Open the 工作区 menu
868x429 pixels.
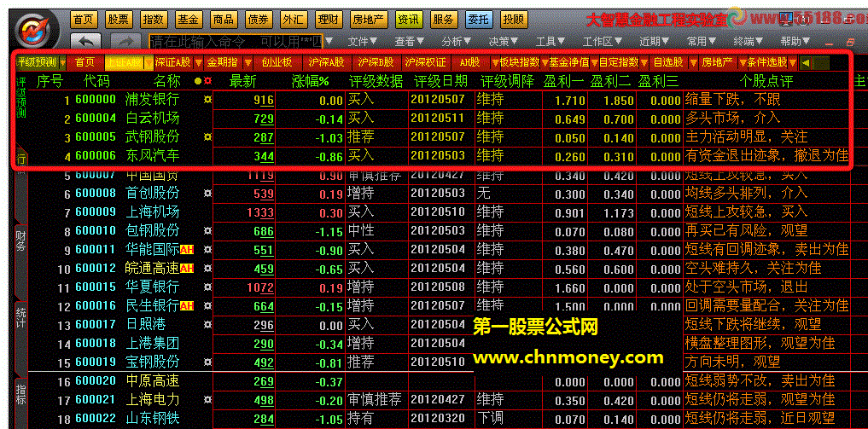[x=603, y=42]
